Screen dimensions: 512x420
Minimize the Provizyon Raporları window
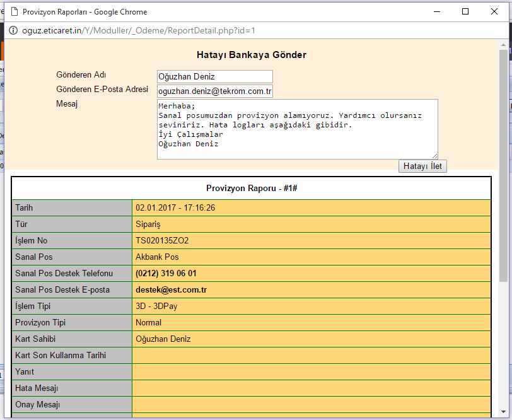[437, 12]
